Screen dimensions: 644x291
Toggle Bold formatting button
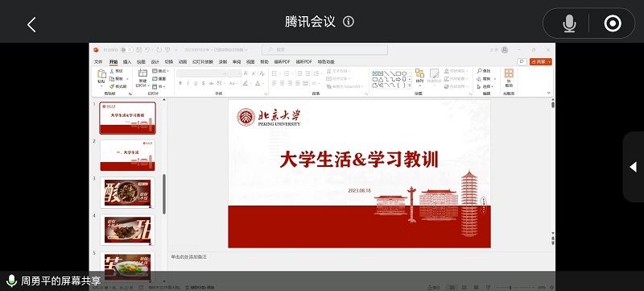(x=180, y=83)
